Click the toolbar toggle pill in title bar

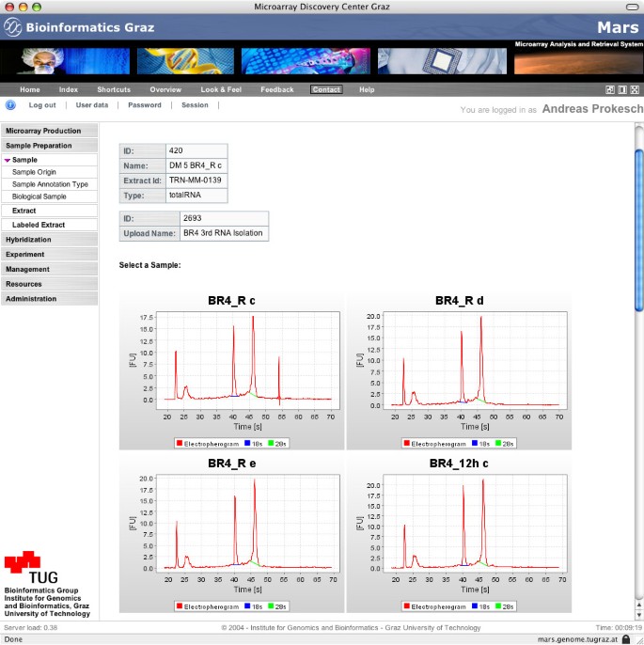[632, 7]
